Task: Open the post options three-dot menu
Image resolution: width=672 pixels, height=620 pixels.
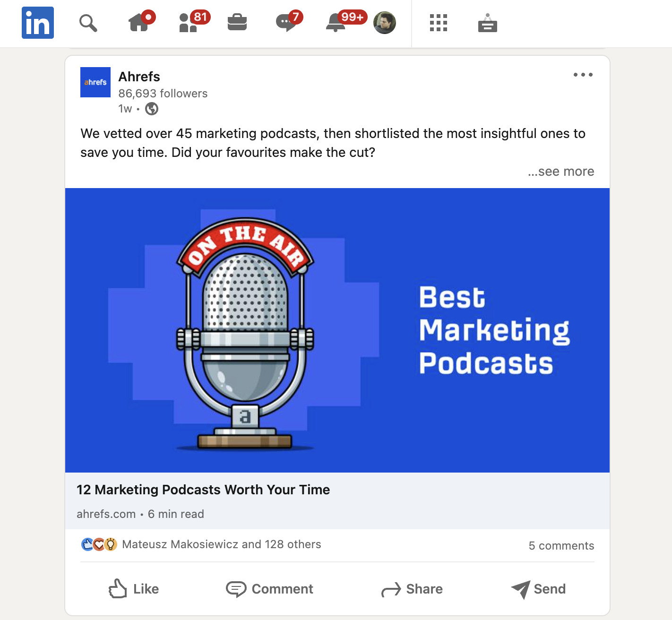Action: pyautogui.click(x=583, y=74)
